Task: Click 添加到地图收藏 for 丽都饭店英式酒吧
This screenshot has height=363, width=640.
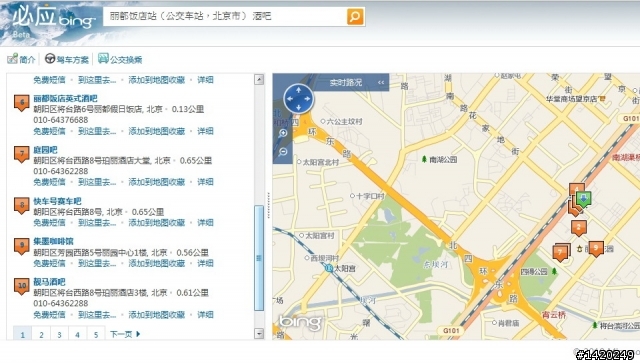Action: pyautogui.click(x=157, y=131)
